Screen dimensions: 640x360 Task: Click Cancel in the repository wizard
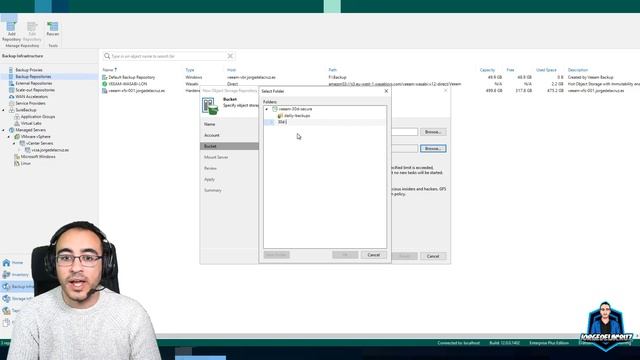click(x=433, y=256)
